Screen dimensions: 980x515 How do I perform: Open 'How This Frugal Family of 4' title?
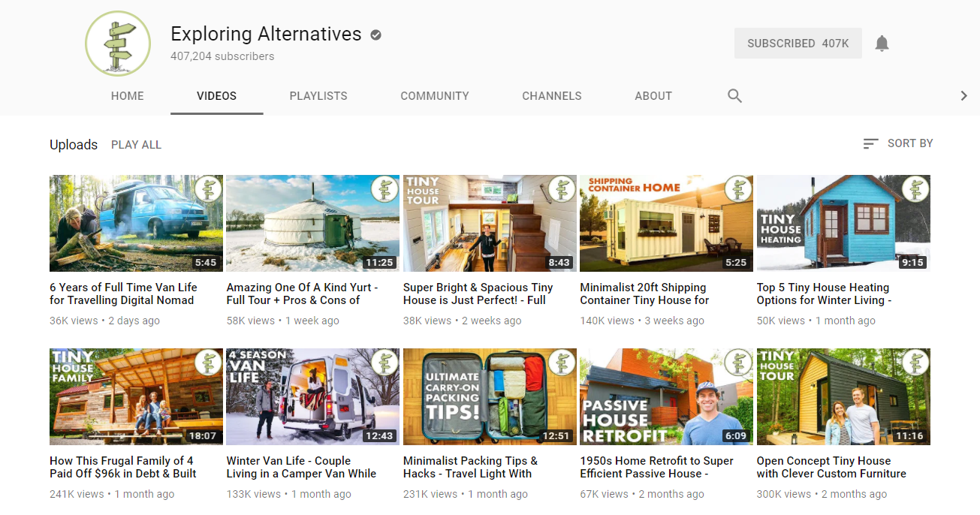pyautogui.click(x=123, y=467)
